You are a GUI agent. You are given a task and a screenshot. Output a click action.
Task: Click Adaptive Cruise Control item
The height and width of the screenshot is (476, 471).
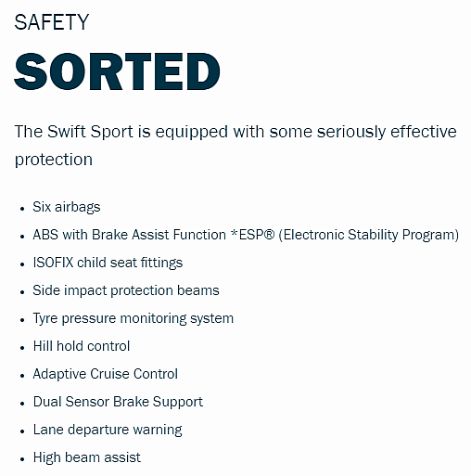106,374
